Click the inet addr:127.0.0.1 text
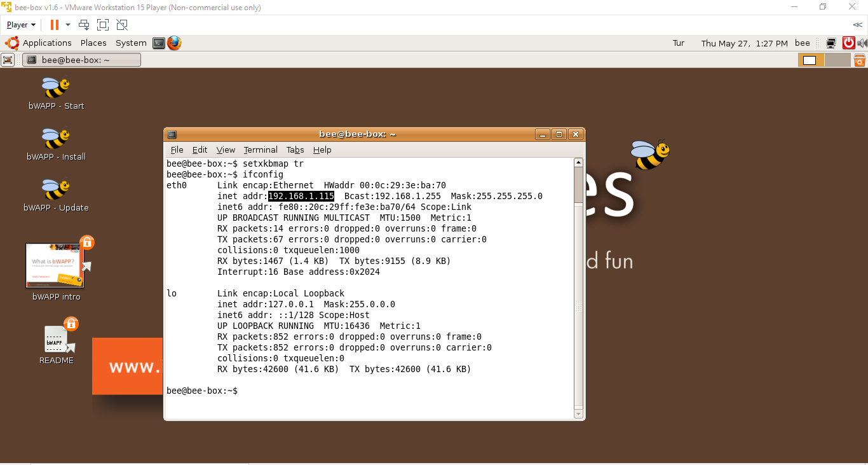868x465 pixels. click(266, 304)
